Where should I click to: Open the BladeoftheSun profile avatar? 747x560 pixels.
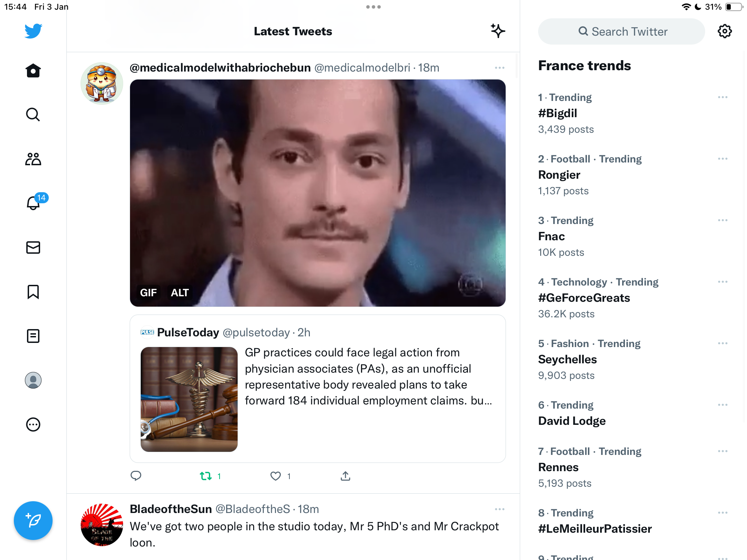(x=102, y=525)
